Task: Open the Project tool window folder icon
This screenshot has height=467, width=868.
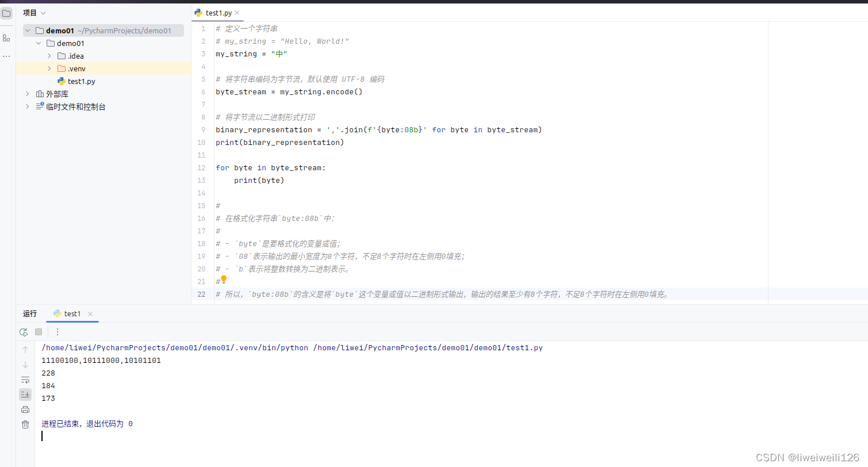Action: pyautogui.click(x=6, y=13)
